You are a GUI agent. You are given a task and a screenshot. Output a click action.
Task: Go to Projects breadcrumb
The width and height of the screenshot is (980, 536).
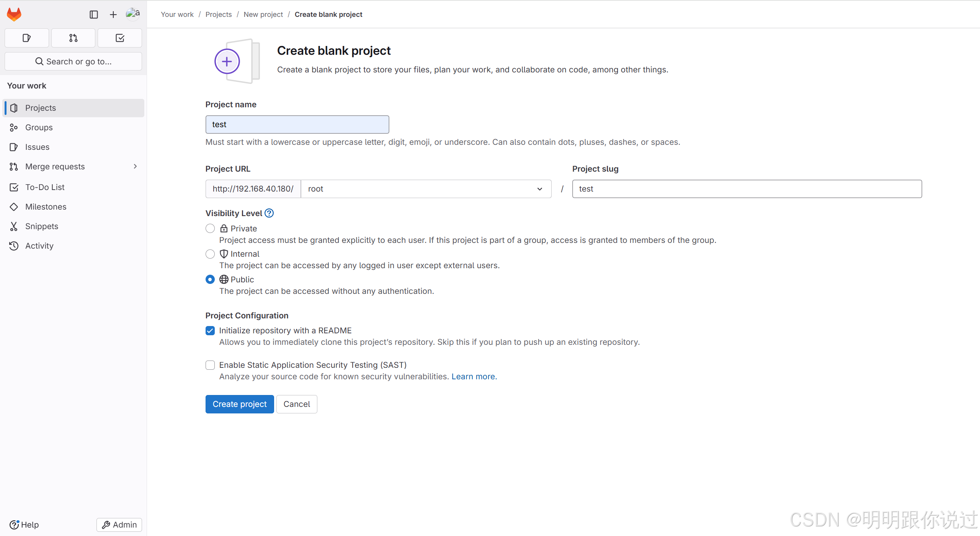219,15
